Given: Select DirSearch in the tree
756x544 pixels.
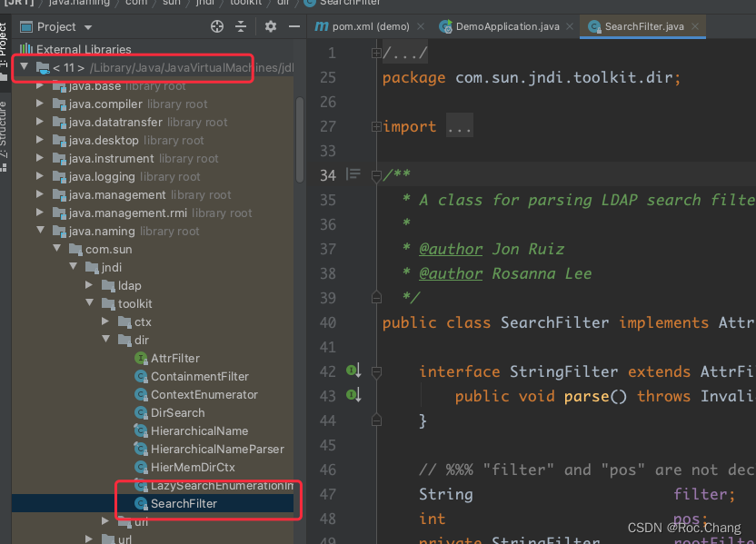Looking at the screenshot, I should (177, 413).
